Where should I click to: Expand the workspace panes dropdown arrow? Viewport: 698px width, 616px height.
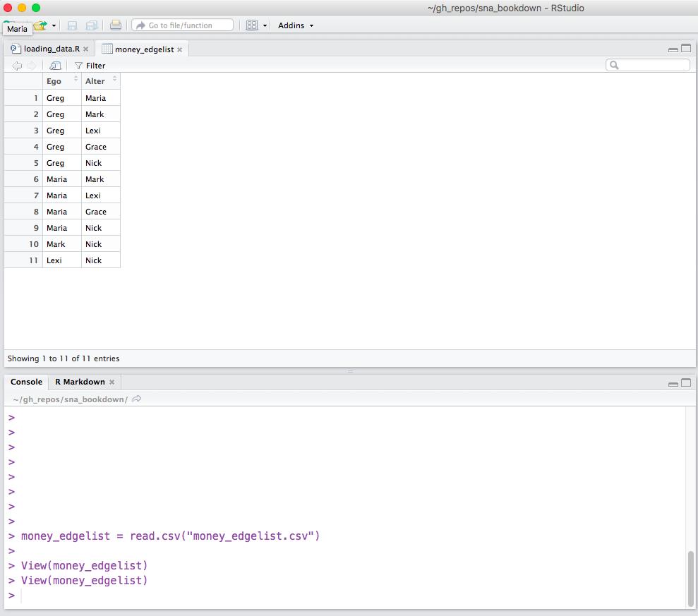[265, 26]
